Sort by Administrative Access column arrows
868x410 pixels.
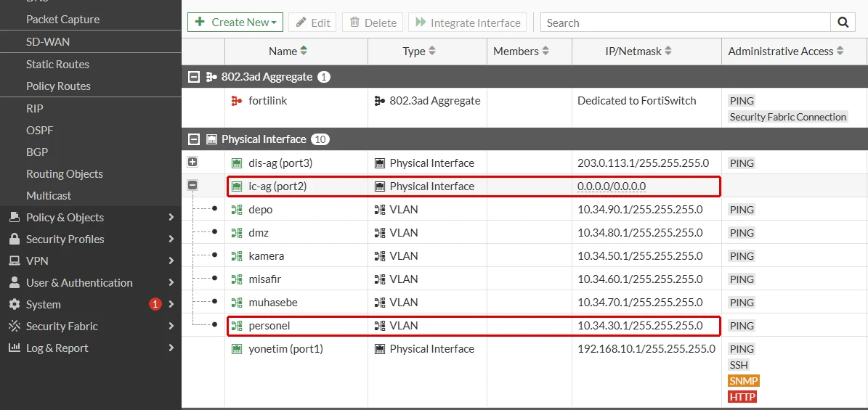[x=840, y=51]
